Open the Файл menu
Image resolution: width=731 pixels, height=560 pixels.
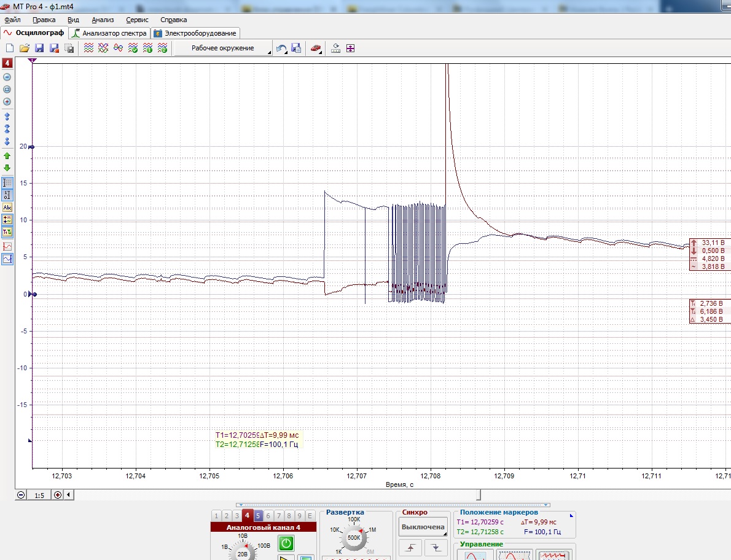click(12, 20)
